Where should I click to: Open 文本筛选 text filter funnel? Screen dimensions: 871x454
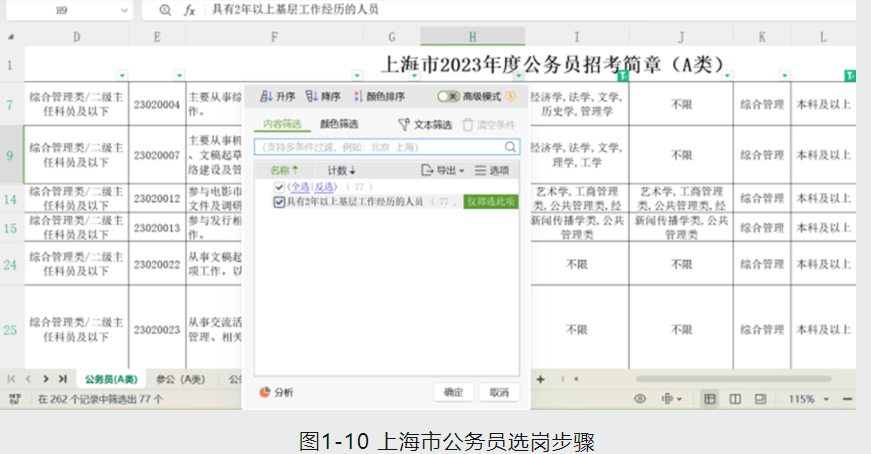[x=404, y=125]
